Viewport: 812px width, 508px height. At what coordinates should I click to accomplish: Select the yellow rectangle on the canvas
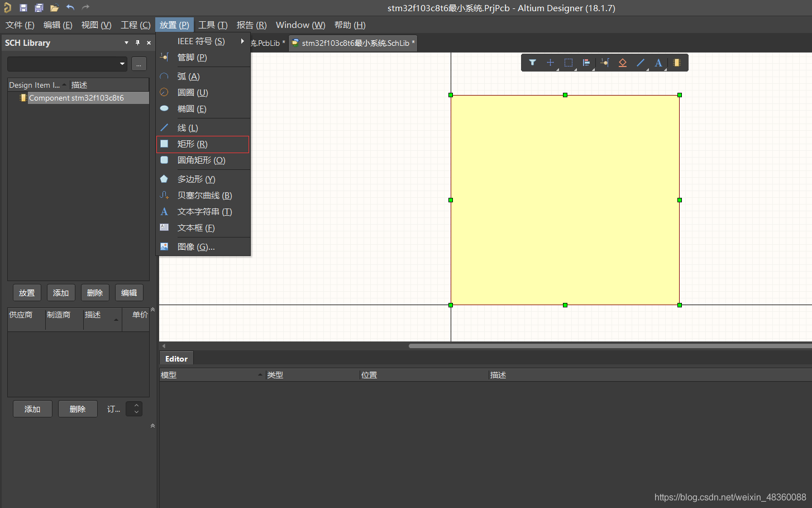565,200
